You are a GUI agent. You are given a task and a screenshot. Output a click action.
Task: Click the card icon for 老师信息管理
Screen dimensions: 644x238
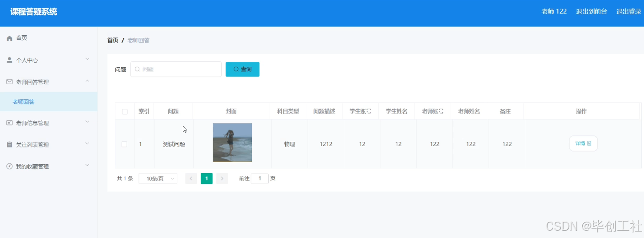pos(10,123)
